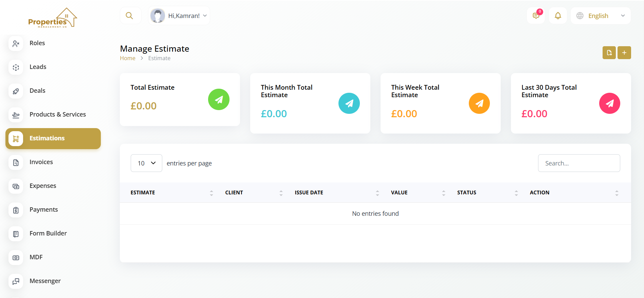Click the plus icon to create estimate
This screenshot has width=644, height=298.
click(624, 53)
